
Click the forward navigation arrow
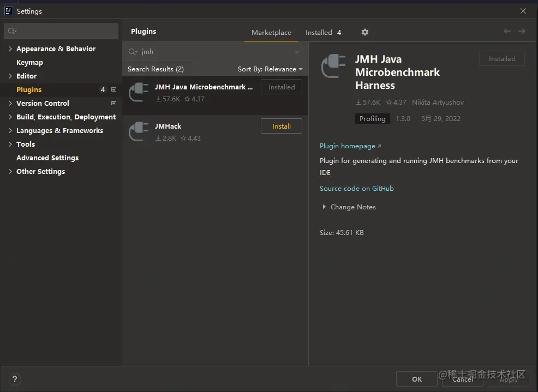coord(522,31)
